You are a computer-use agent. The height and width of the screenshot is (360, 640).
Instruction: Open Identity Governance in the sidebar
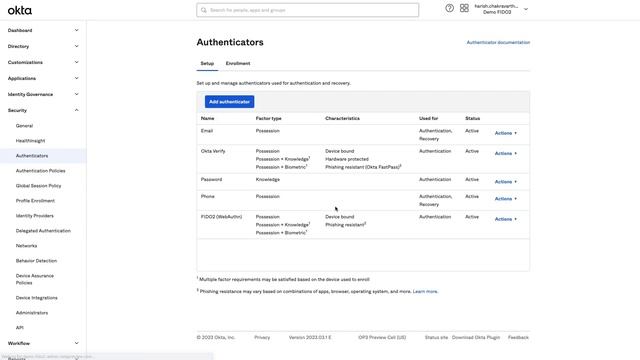pyautogui.click(x=30, y=94)
